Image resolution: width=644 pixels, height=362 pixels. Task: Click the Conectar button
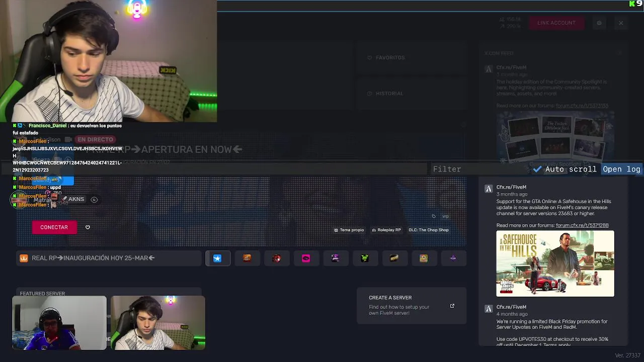pyautogui.click(x=54, y=227)
